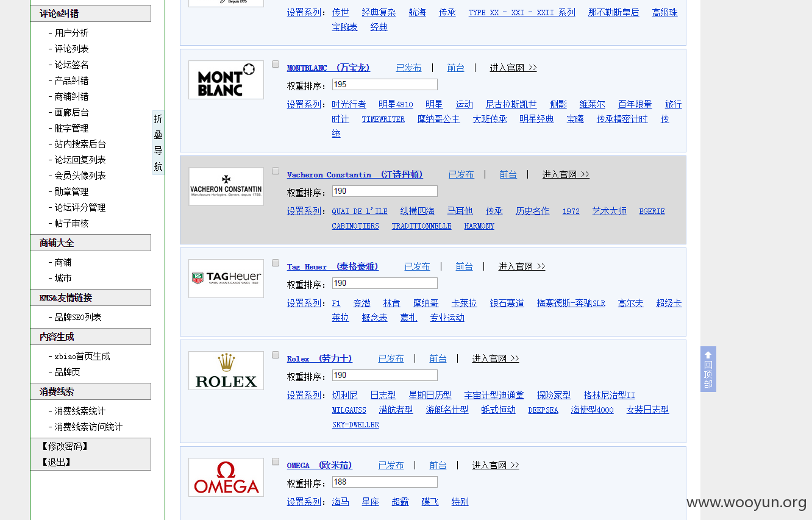Viewport: 812px width, 520px height.
Task: Open the 商铺大全 section header
Action: tap(91, 243)
